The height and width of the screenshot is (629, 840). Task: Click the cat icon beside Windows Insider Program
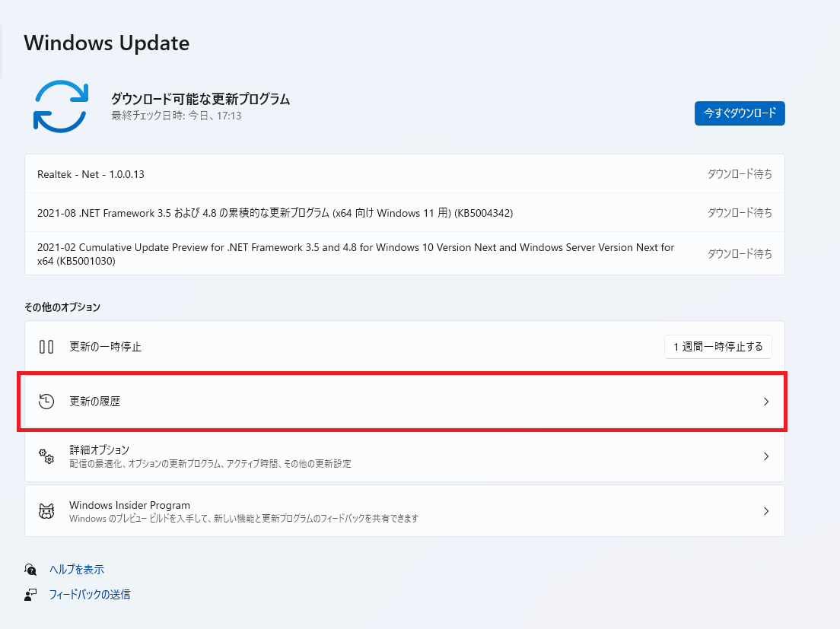[46, 511]
